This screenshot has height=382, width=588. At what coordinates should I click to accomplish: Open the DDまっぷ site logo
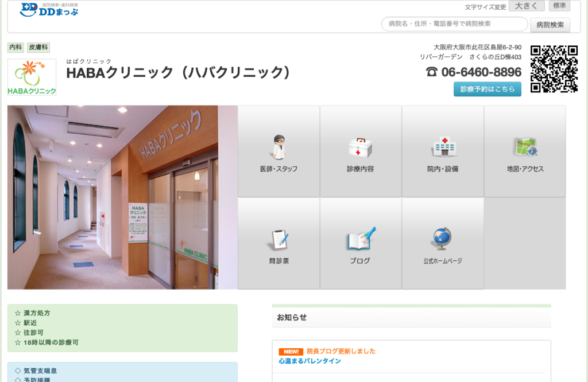49,10
